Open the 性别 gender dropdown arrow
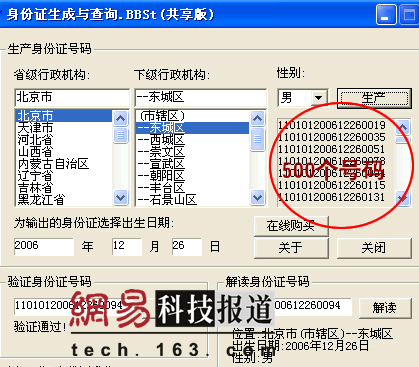 [318, 98]
